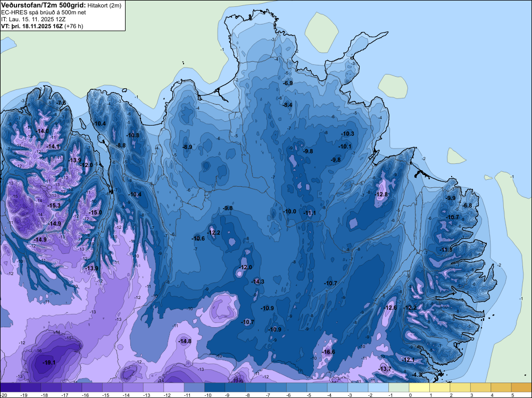The image size is (532, 398).
Task: Click the -7.6 temperature value
Action: (x=61, y=103)
